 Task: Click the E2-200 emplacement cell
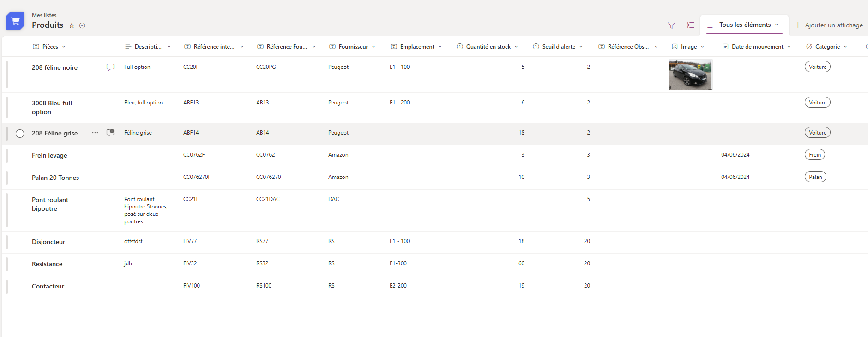click(x=398, y=286)
